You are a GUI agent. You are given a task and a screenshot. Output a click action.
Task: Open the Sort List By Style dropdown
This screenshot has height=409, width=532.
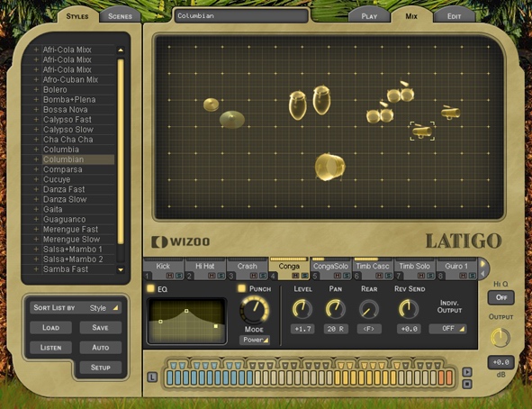click(x=76, y=308)
